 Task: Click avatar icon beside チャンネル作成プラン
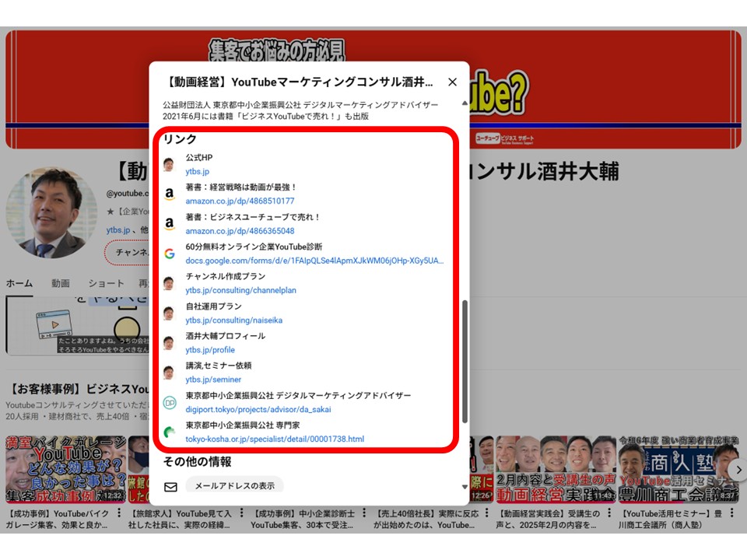169,283
